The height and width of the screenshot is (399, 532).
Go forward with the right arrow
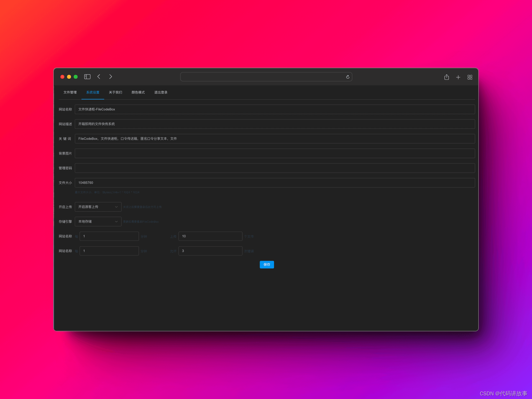pos(111,77)
